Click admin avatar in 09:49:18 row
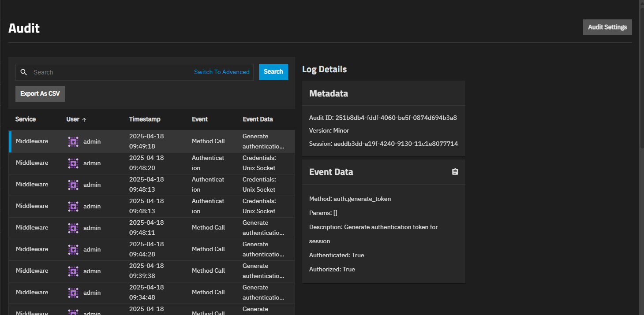 (73, 141)
